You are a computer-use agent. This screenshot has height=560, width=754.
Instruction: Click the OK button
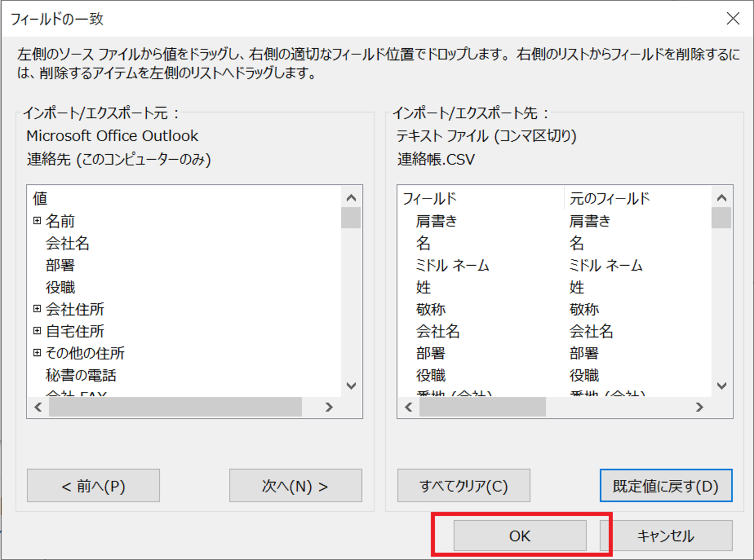pos(519,536)
